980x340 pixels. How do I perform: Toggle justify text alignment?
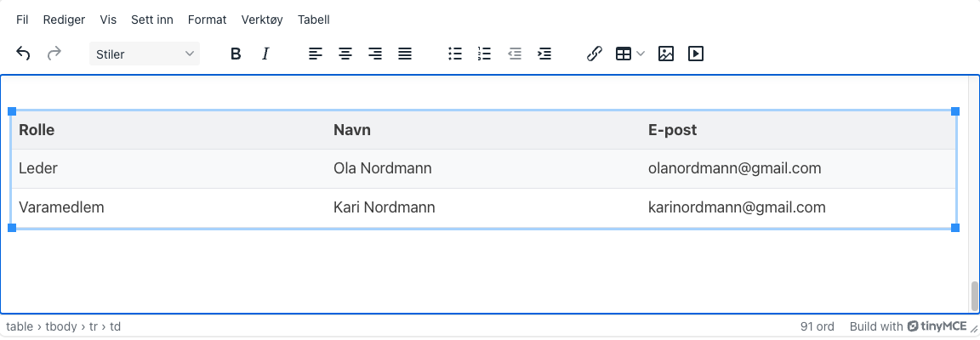pos(405,54)
